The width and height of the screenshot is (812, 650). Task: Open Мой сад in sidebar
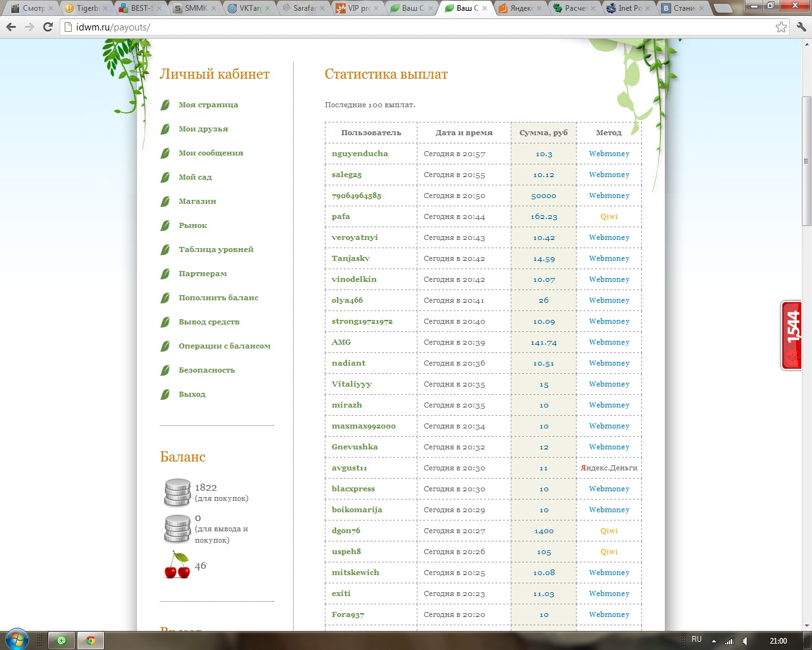tap(195, 177)
